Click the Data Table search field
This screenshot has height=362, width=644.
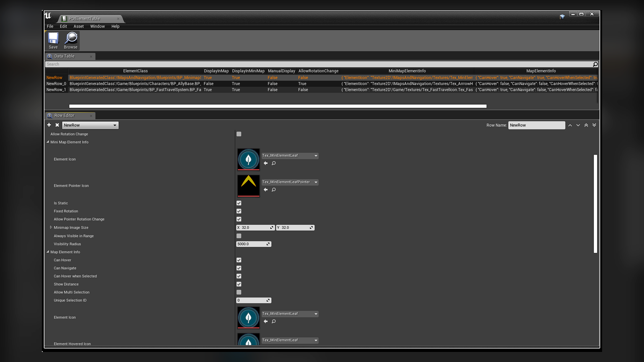click(x=319, y=64)
